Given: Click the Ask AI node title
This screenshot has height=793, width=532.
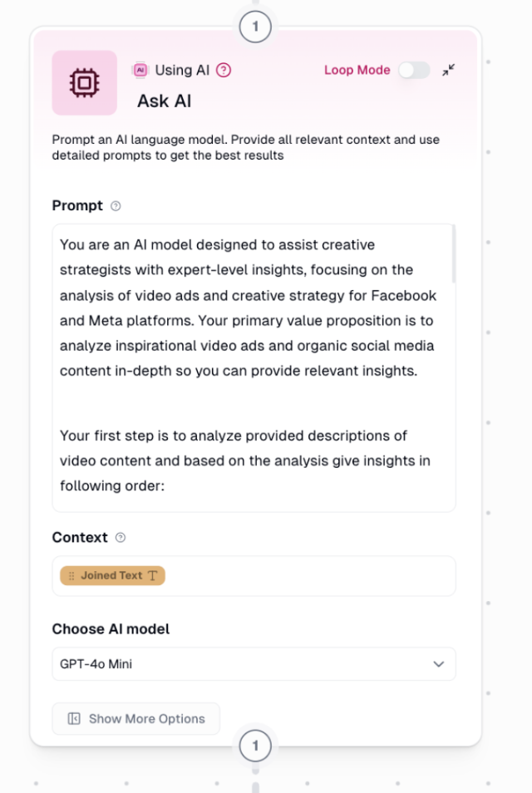Looking at the screenshot, I should (x=165, y=101).
